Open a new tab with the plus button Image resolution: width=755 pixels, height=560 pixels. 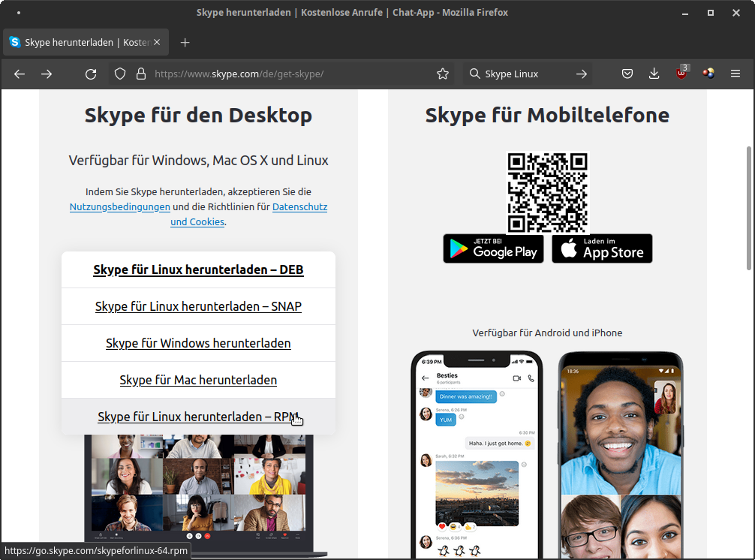click(185, 42)
